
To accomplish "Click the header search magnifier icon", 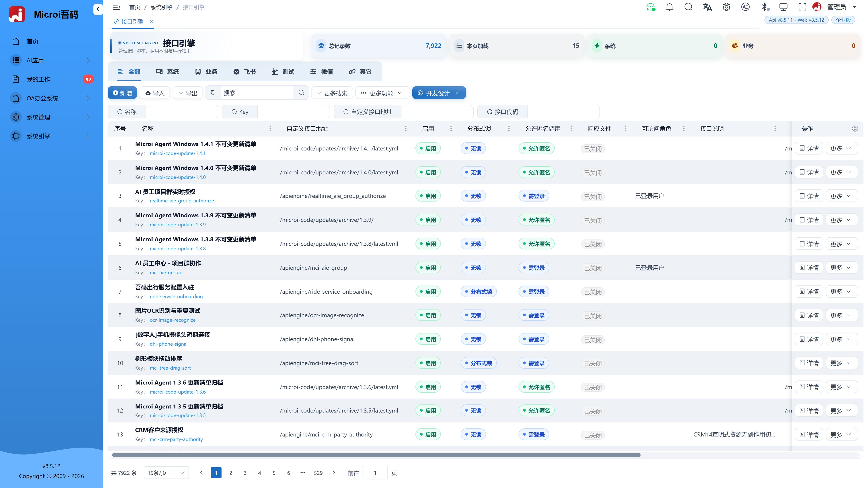I will 688,7.
